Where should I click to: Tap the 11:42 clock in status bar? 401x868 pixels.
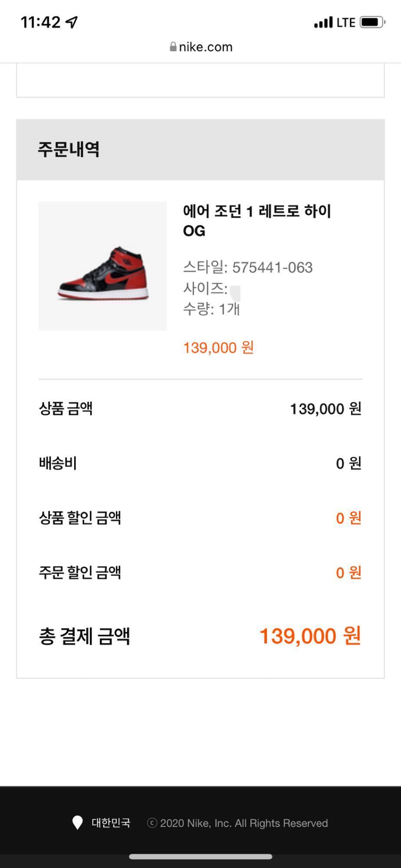click(x=40, y=22)
